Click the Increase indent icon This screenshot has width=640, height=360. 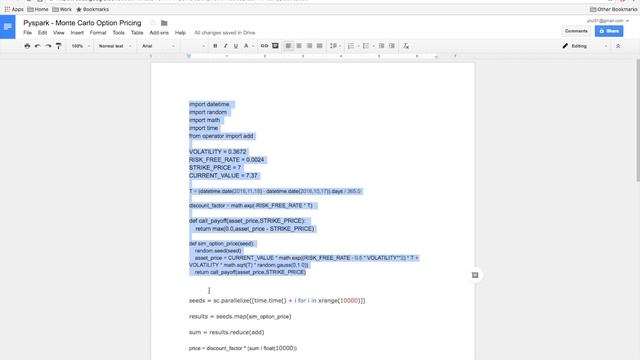[x=392, y=46]
